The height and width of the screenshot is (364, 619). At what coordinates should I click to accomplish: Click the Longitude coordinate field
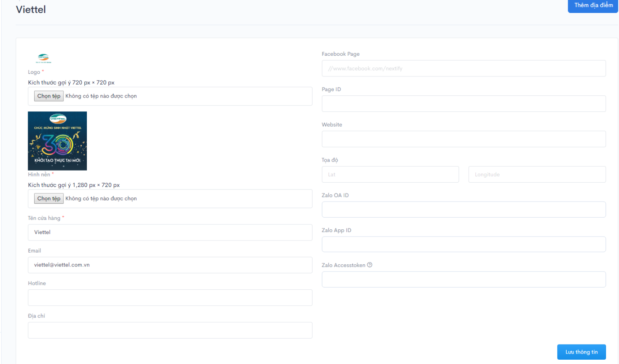click(x=537, y=174)
